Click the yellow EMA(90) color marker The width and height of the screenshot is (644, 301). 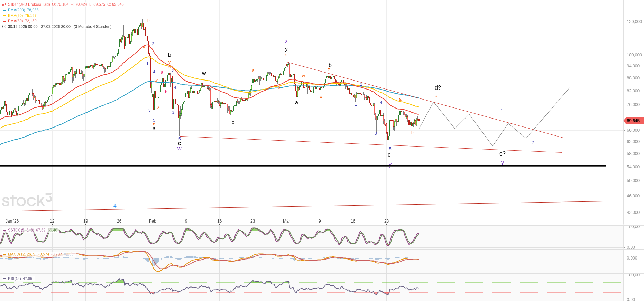(4, 16)
